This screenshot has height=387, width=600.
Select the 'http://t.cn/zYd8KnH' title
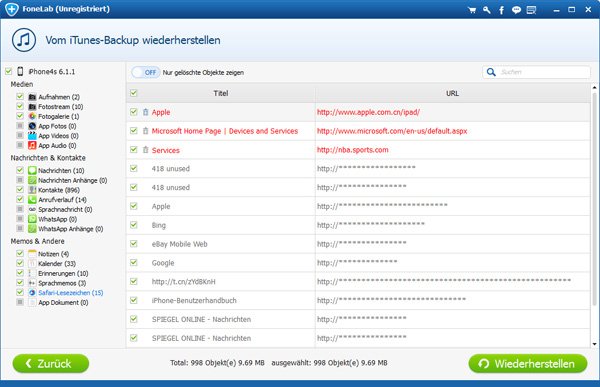click(184, 281)
